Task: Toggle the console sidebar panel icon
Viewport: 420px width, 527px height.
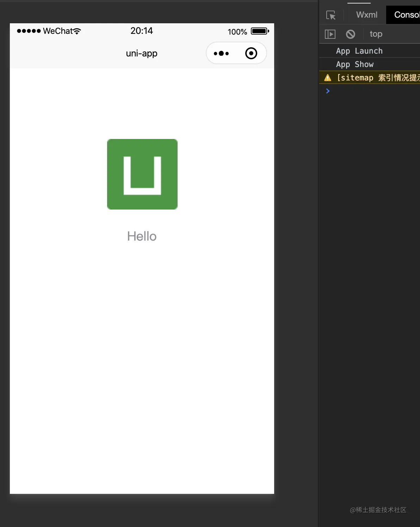Action: [330, 34]
